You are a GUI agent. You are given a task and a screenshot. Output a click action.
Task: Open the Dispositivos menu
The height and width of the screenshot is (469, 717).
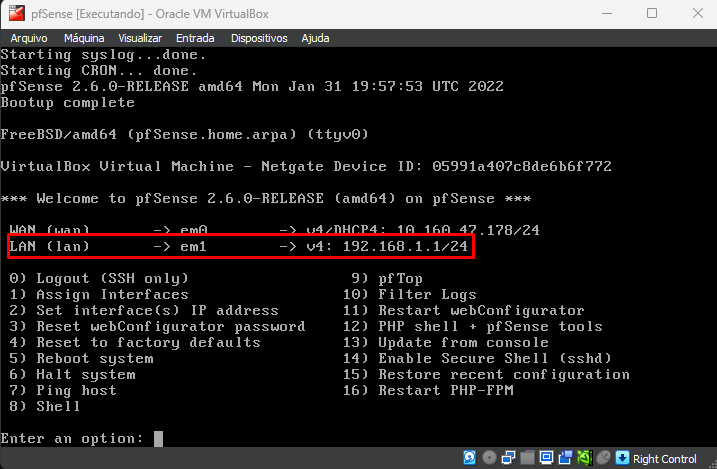point(259,38)
